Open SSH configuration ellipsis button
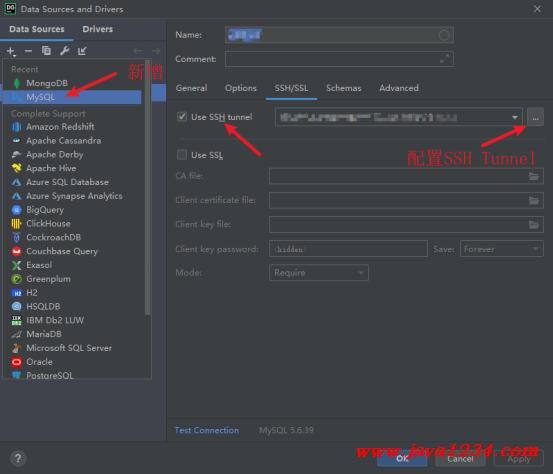Image resolution: width=553 pixels, height=474 pixels. click(535, 117)
